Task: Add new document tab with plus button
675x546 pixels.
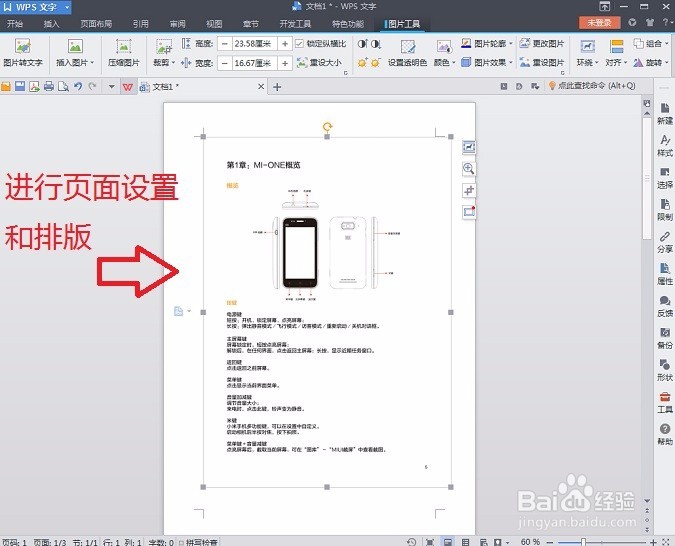Action: coord(277,87)
